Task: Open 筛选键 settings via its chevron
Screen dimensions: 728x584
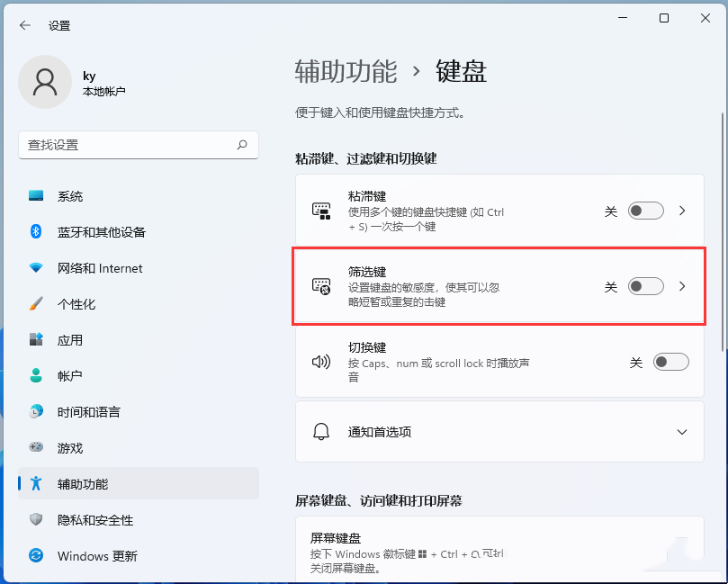Action: [681, 285]
